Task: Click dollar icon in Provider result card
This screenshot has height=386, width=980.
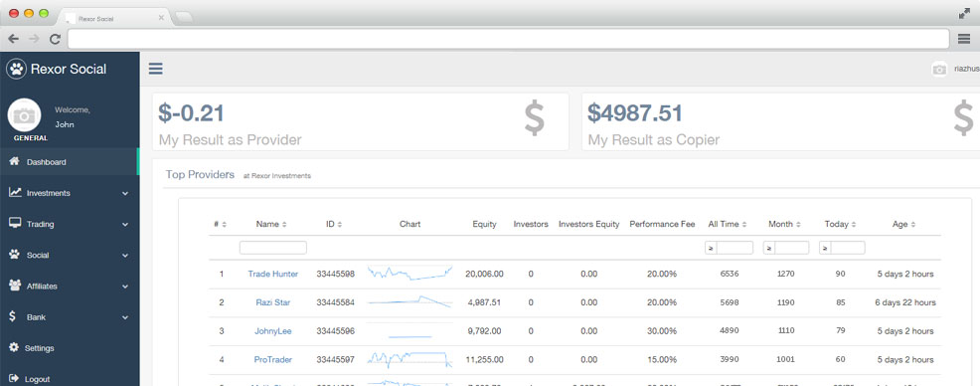Action: point(535,118)
